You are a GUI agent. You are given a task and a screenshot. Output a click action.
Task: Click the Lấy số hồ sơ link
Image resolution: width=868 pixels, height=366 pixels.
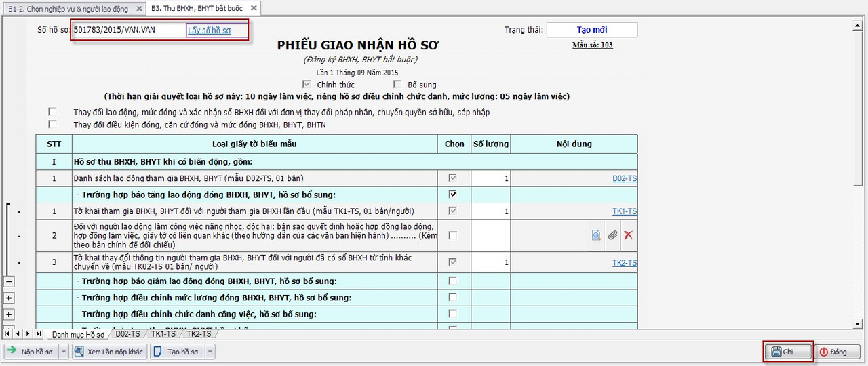[x=209, y=30]
